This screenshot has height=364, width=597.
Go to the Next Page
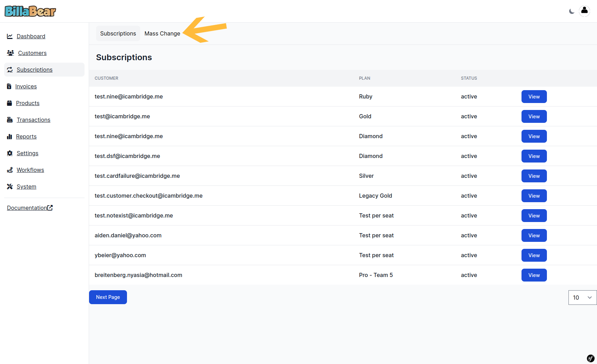click(x=108, y=297)
